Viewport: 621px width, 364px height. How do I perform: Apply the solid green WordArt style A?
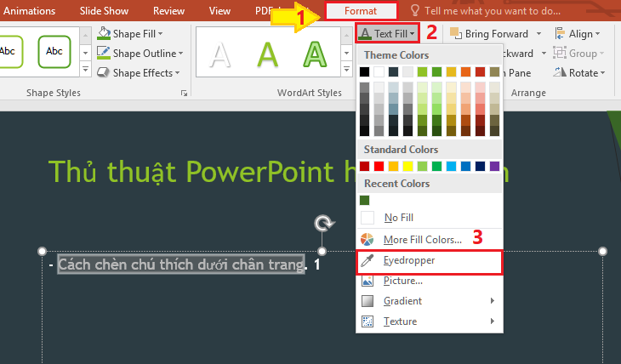[x=267, y=54]
